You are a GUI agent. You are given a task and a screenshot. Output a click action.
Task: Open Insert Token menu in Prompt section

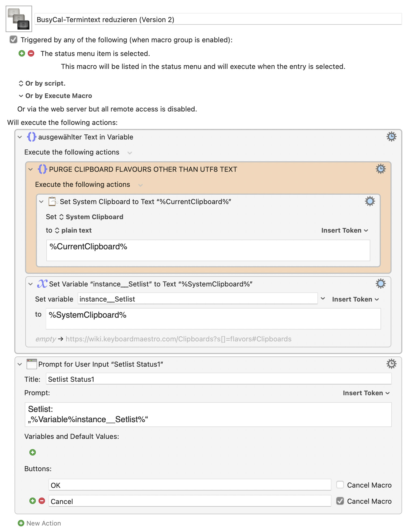click(366, 393)
